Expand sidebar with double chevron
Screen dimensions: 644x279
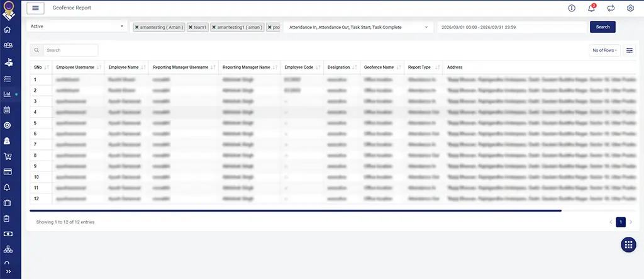8,271
